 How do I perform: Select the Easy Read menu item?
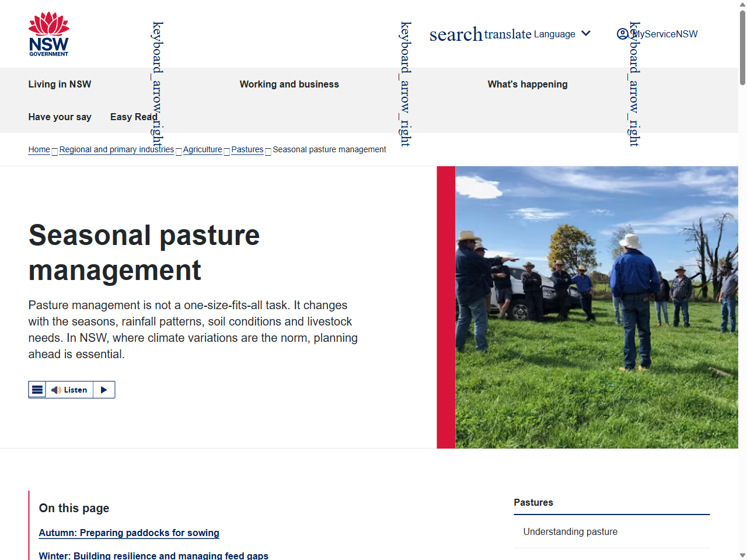click(134, 117)
